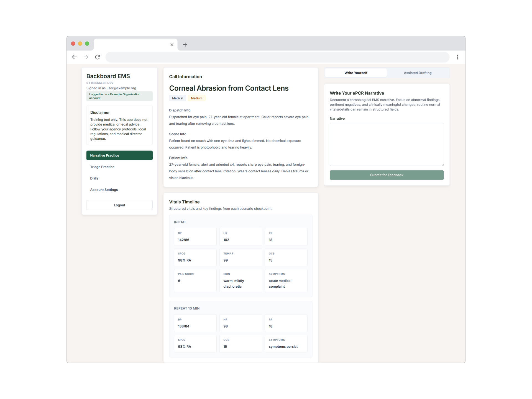Click the symptoms persist cell
The width and height of the screenshot is (532, 399).
point(286,344)
